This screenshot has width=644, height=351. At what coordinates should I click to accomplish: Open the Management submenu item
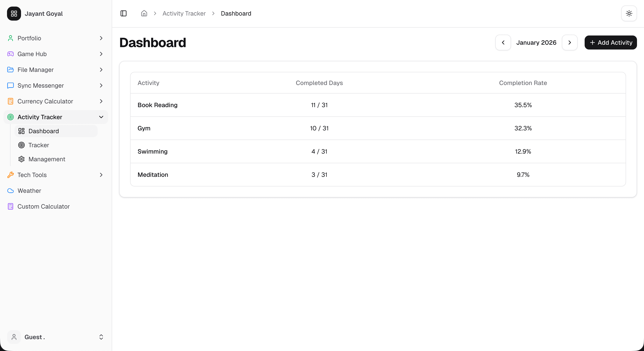click(x=56, y=159)
